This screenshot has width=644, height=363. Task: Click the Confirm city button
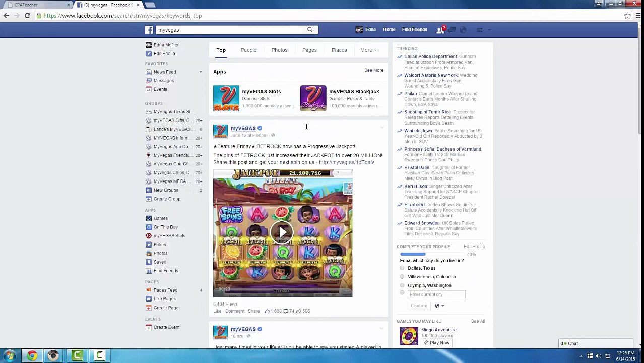pos(419,306)
